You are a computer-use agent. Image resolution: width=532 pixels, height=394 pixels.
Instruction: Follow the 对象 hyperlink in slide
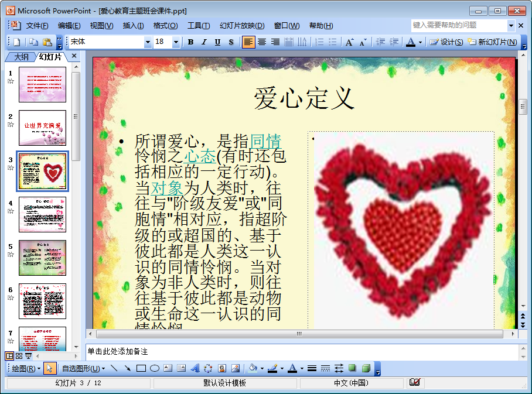[166, 187]
